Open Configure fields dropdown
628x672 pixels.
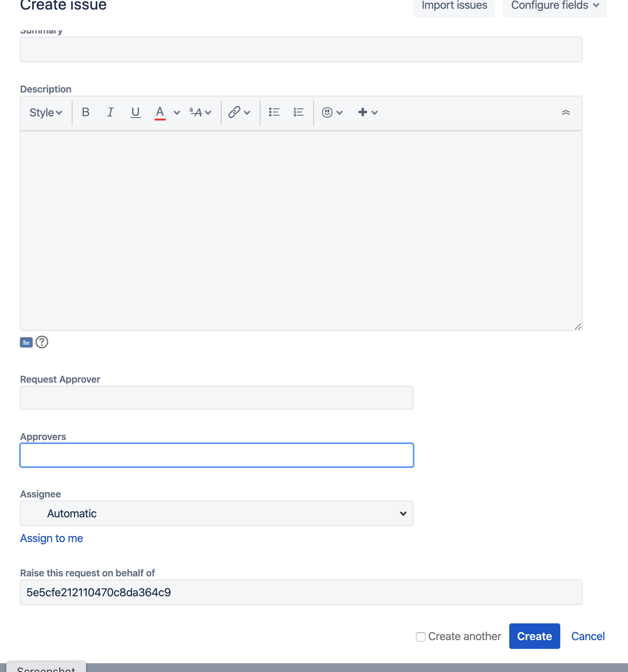tap(555, 6)
